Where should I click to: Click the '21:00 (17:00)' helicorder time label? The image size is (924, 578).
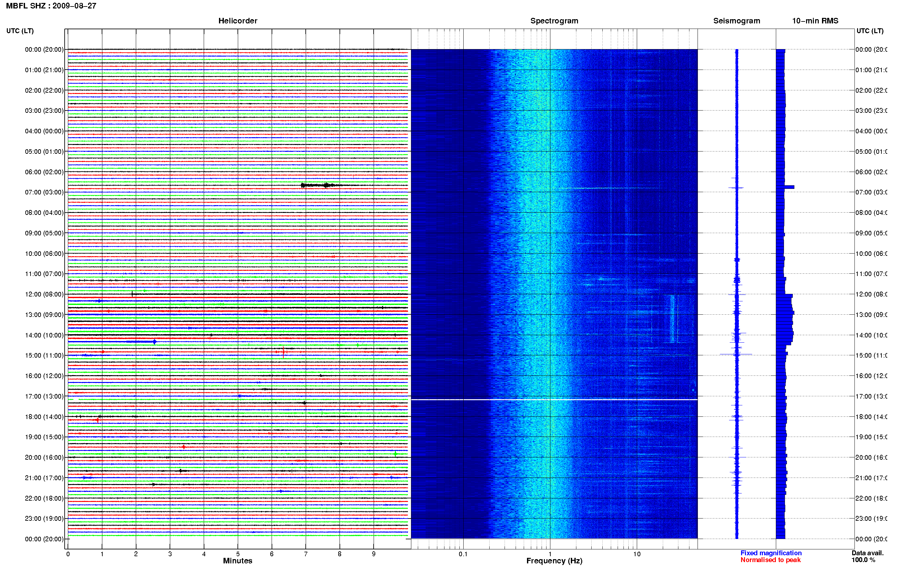tap(44, 478)
